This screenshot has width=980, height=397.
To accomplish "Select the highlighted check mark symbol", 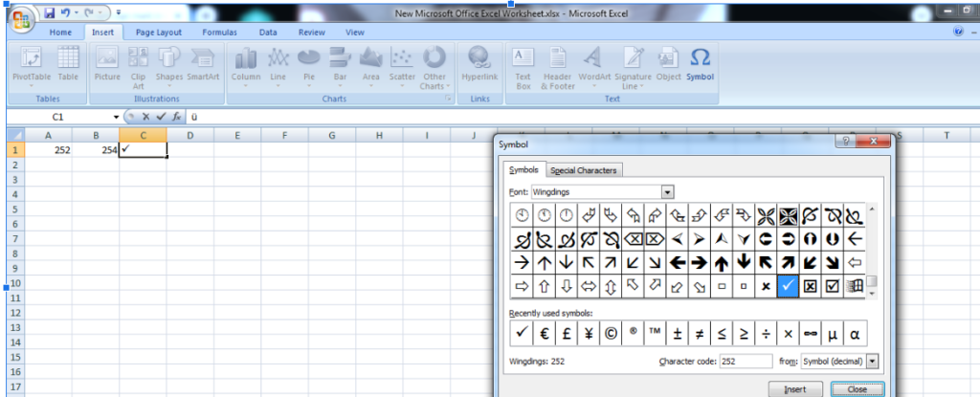I will point(786,285).
